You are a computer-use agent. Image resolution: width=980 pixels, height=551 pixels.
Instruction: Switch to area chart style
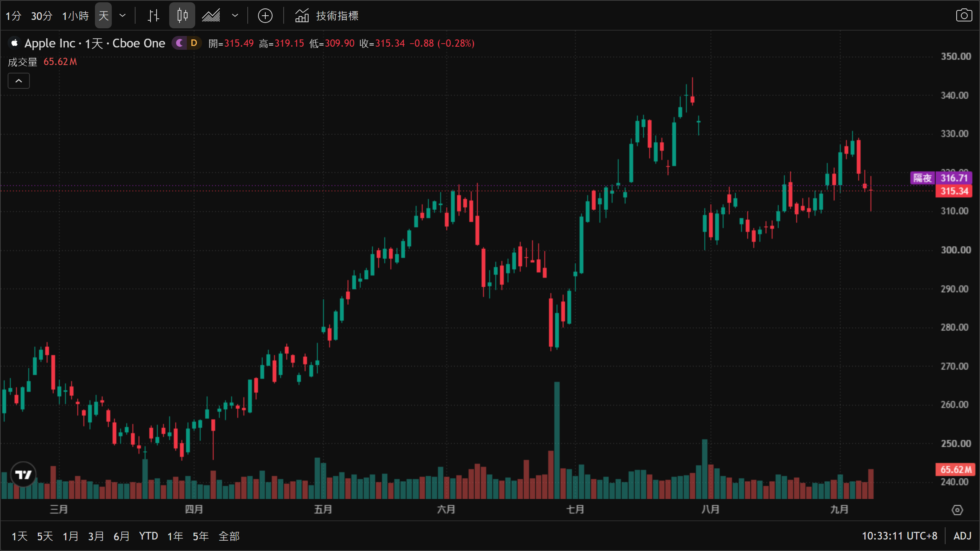(x=211, y=16)
